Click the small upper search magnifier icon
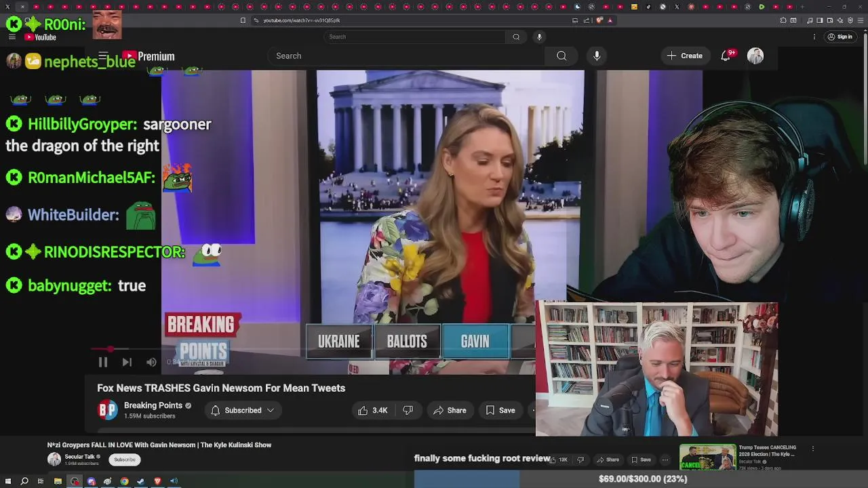Screen dimensions: 868x488 pos(516,37)
